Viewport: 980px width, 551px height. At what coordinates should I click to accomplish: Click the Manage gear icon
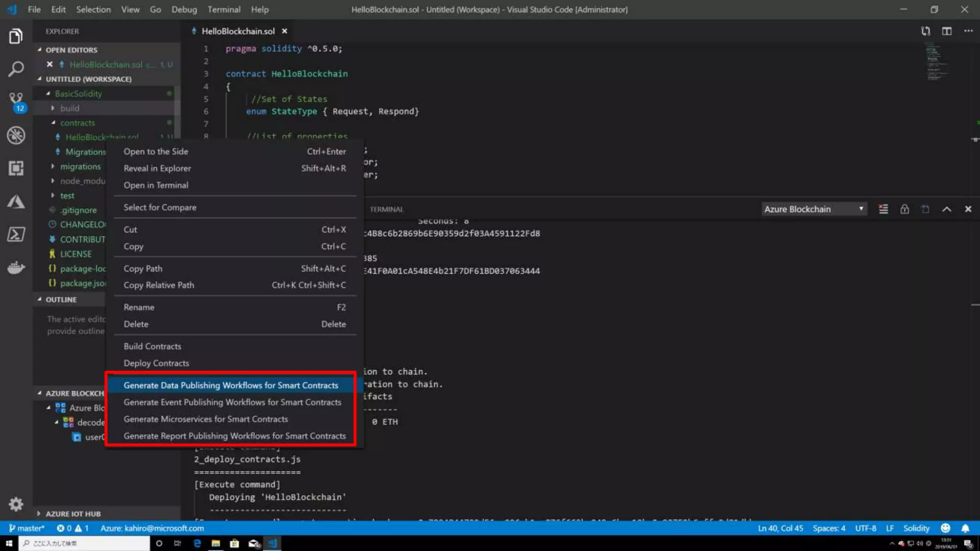(16, 504)
